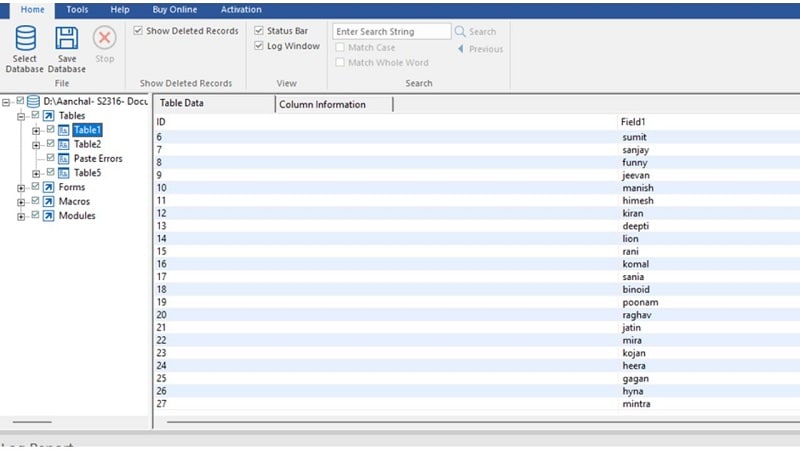Click the tree panel horizontal scrollbar

pos(32,422)
